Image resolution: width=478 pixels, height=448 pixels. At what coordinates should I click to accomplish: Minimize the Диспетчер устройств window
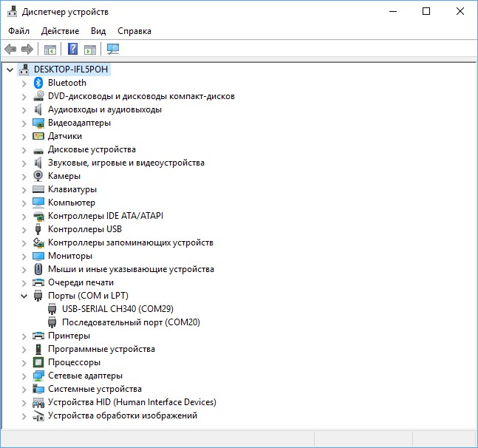pos(393,11)
